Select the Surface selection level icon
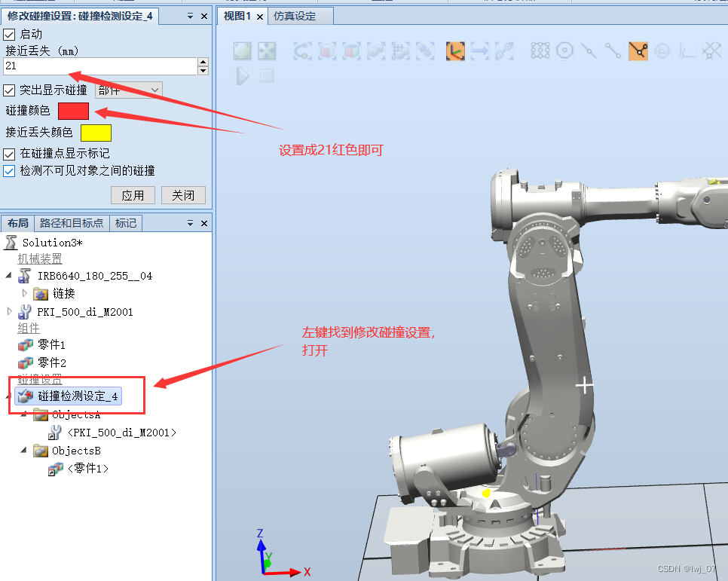 327,51
